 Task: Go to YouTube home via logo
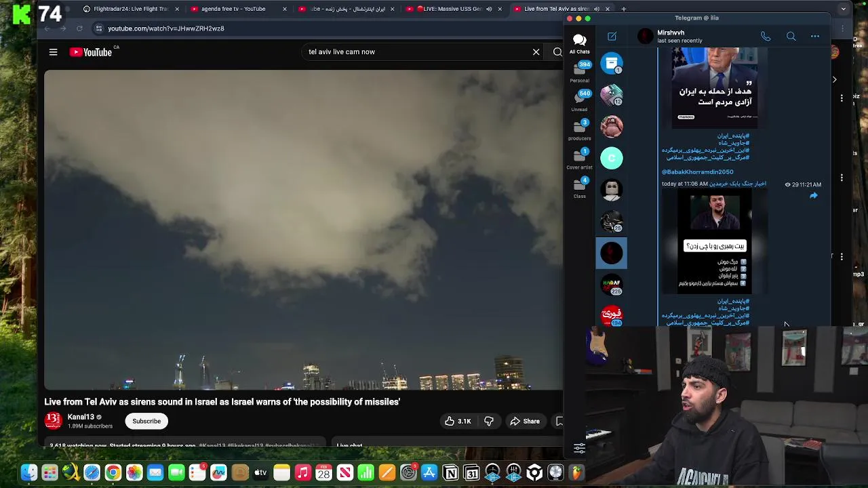tap(90, 52)
